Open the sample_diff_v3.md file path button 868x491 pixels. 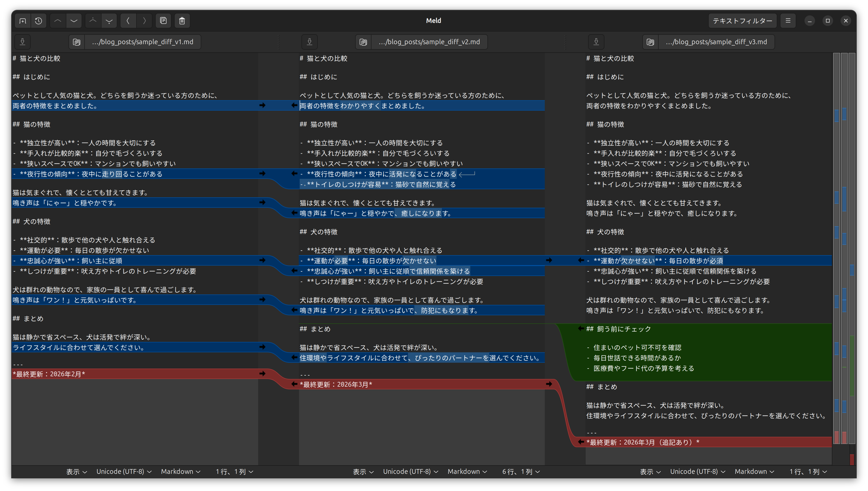pyautogui.click(x=716, y=42)
